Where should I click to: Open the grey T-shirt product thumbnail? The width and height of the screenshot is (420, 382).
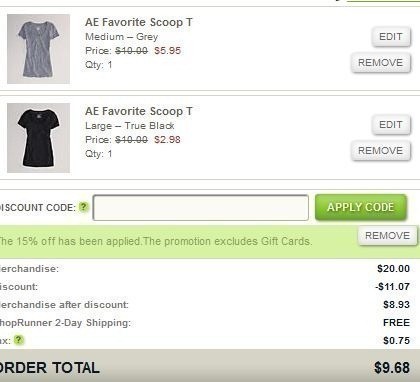click(39, 49)
